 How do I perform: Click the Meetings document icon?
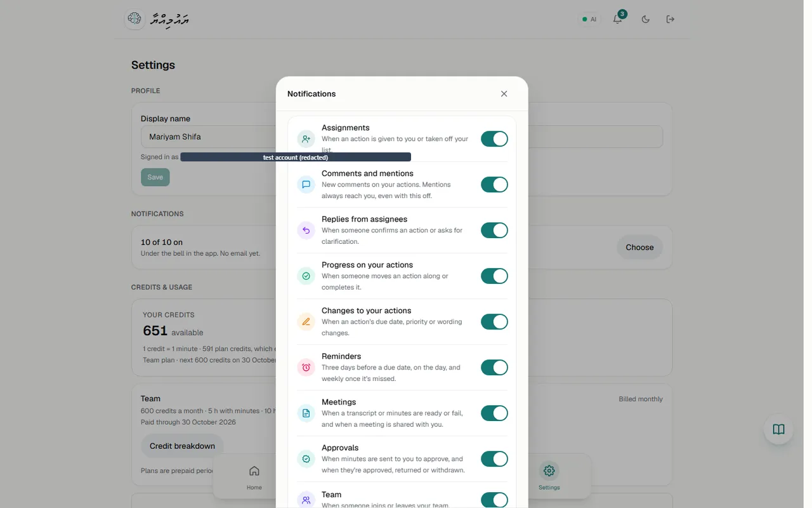(306, 413)
